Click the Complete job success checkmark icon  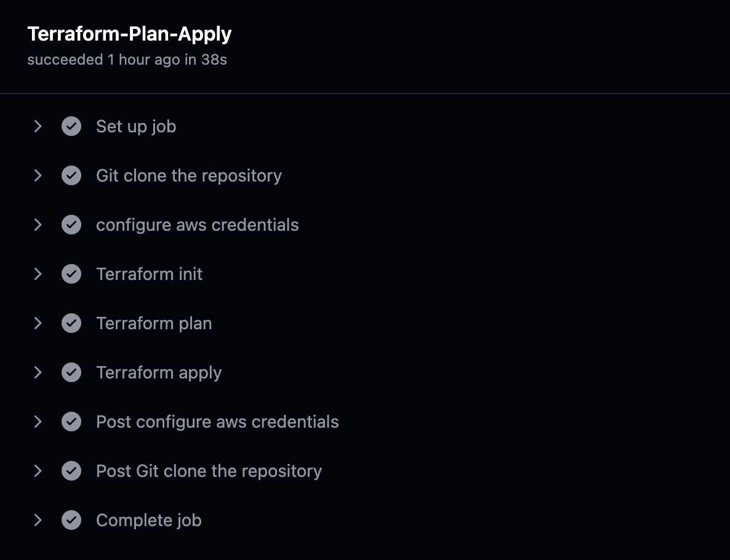pyautogui.click(x=71, y=520)
